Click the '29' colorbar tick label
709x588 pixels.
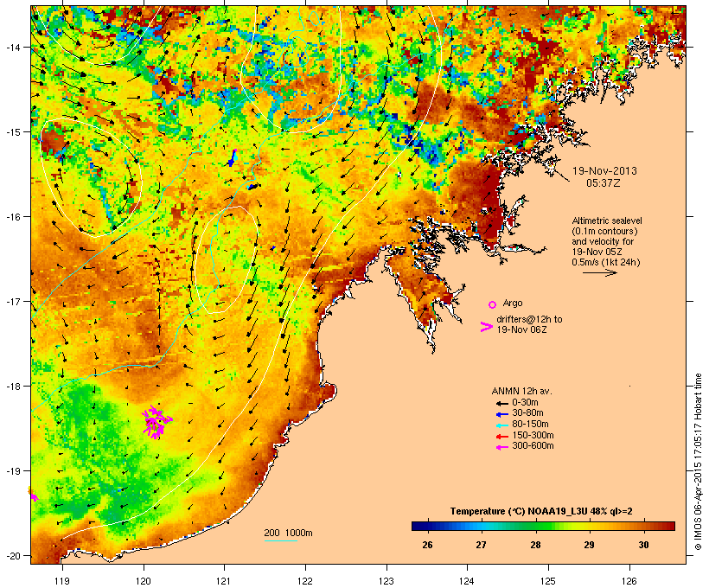pyautogui.click(x=589, y=545)
